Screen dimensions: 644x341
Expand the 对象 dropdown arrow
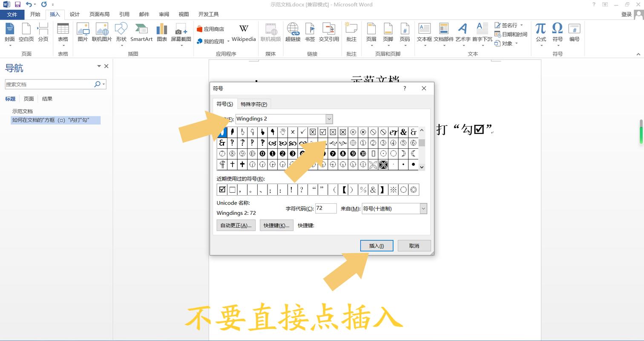[517, 43]
